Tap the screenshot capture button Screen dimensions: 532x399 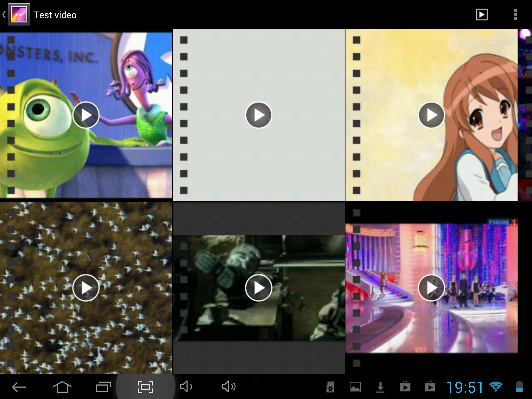coord(145,387)
